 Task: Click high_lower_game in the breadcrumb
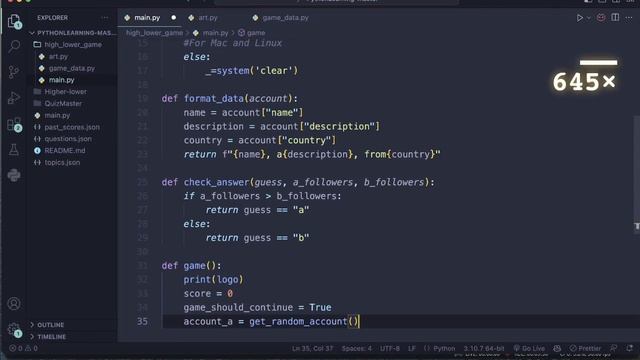pos(154,33)
